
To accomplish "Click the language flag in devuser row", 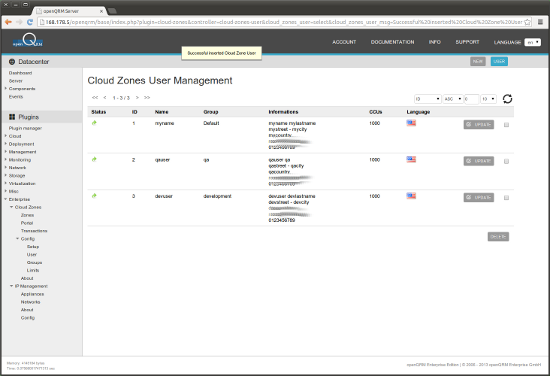I will pyautogui.click(x=411, y=196).
